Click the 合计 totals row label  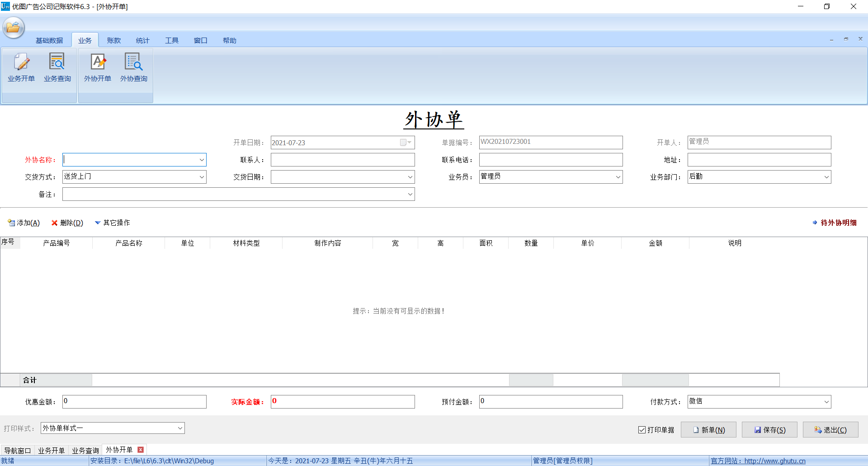pos(30,380)
